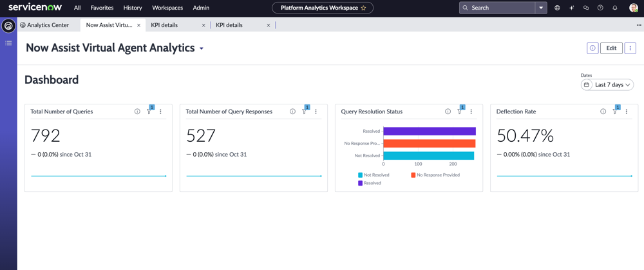Show info for Total Number of Queries

[137, 111]
